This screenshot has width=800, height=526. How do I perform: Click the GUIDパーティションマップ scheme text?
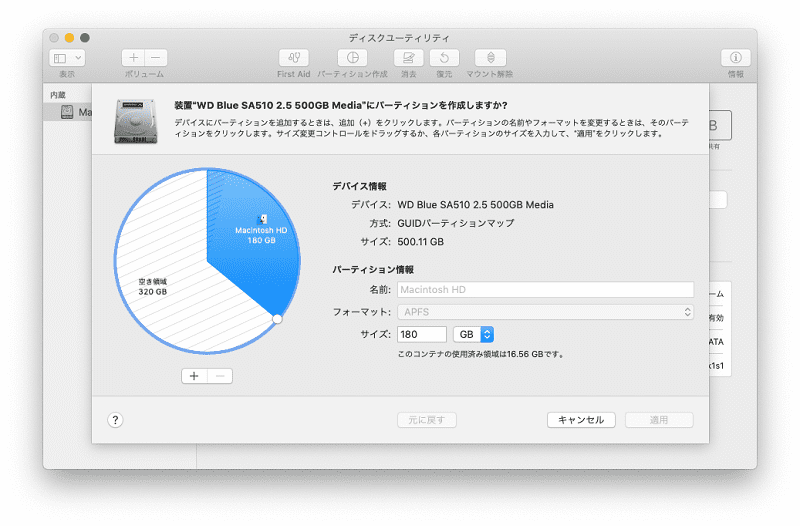tap(456, 223)
